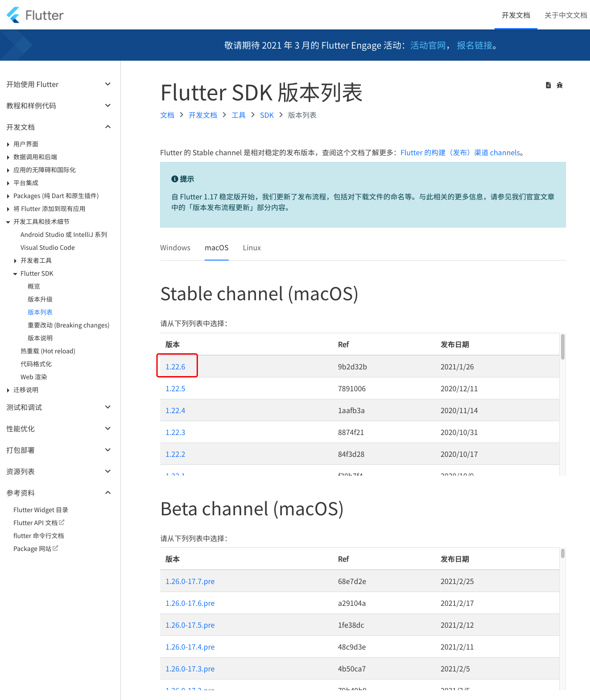
Task: Open the 版本说明 sidebar page
Action: click(40, 338)
